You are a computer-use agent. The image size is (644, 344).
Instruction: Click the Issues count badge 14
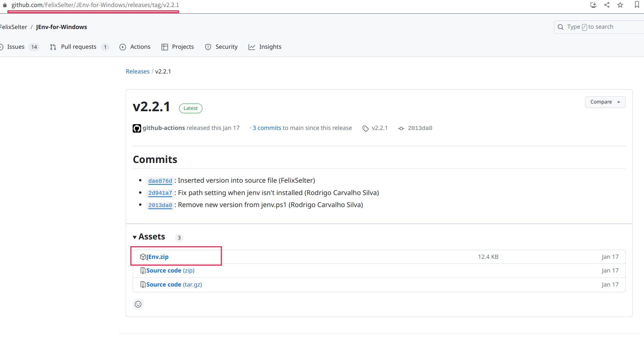pyautogui.click(x=34, y=47)
